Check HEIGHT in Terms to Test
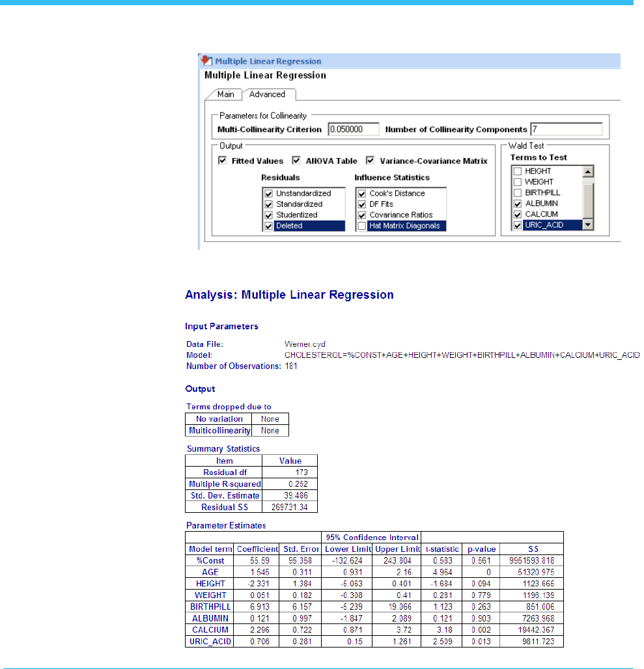 point(518,171)
